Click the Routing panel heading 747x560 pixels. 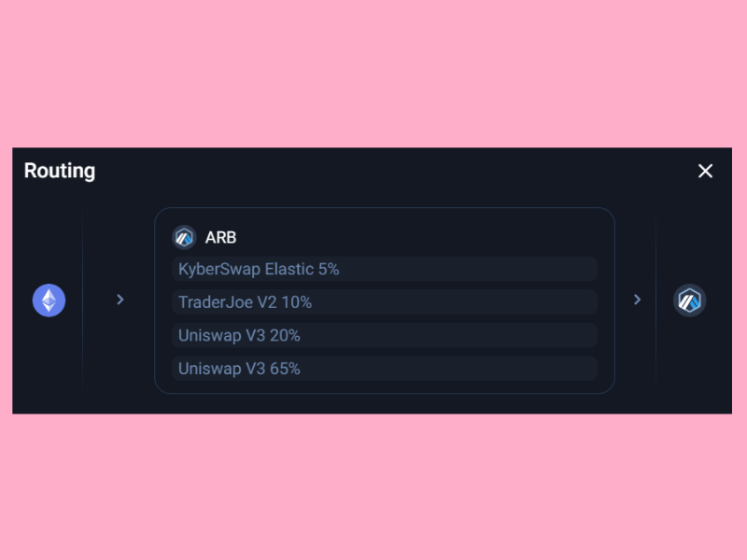click(60, 171)
